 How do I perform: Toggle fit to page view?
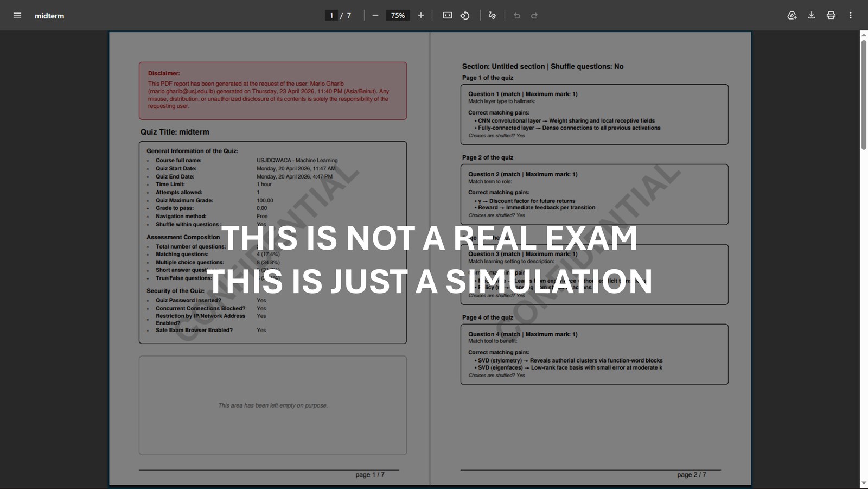(447, 15)
